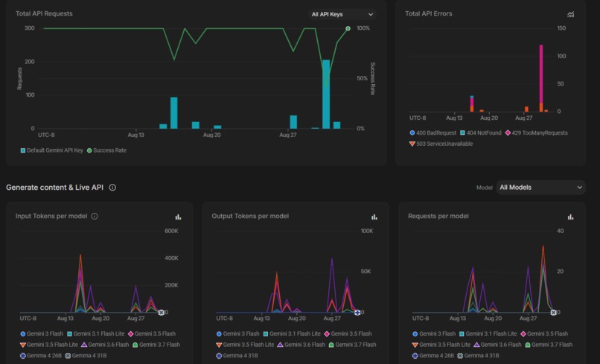Select the green success rate endpoint marker
The image size is (600, 364).
(348, 28)
